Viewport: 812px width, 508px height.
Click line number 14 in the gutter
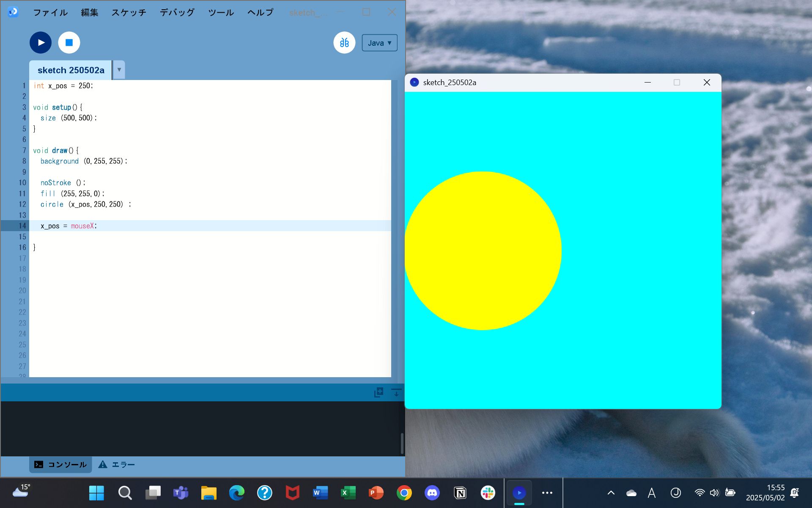click(x=22, y=226)
